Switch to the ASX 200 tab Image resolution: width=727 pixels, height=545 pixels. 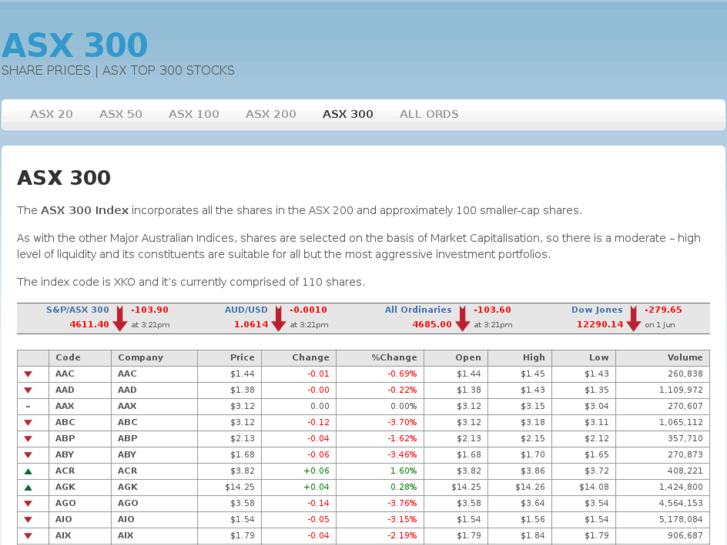tap(271, 114)
